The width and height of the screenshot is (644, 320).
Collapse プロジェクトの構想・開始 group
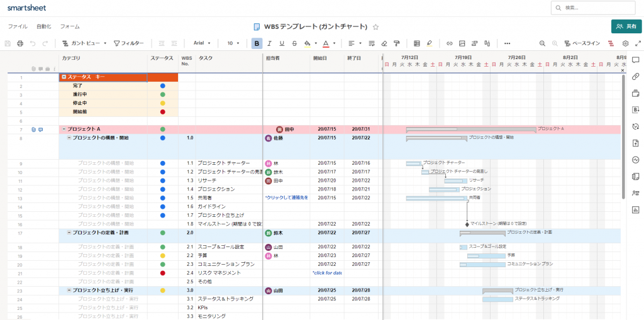pyautogui.click(x=69, y=138)
